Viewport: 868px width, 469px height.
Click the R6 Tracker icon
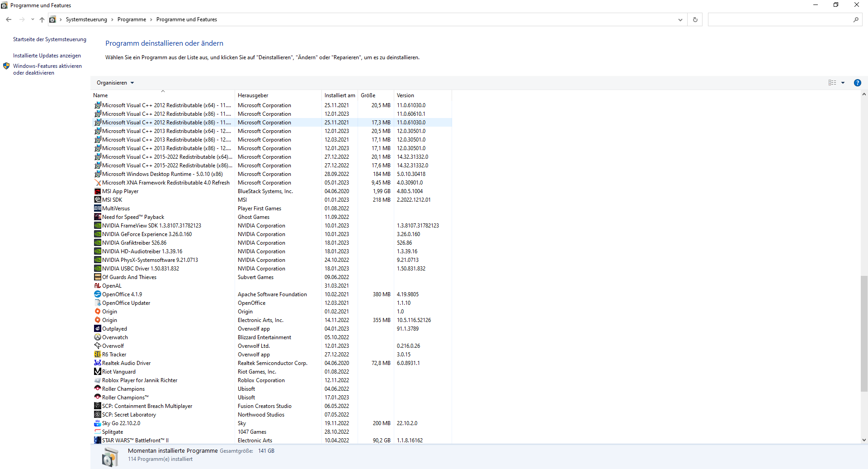pos(97,355)
